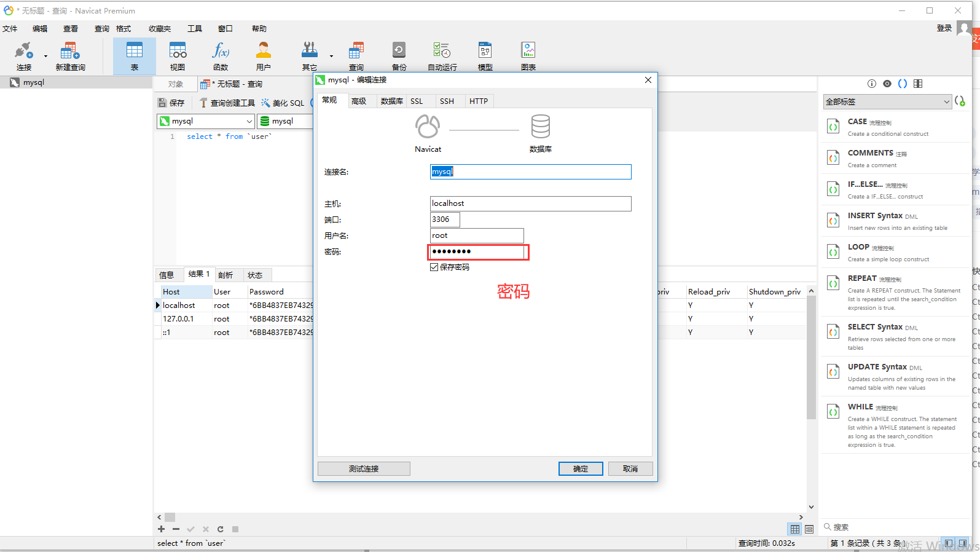Switch to form view icon

point(809,529)
